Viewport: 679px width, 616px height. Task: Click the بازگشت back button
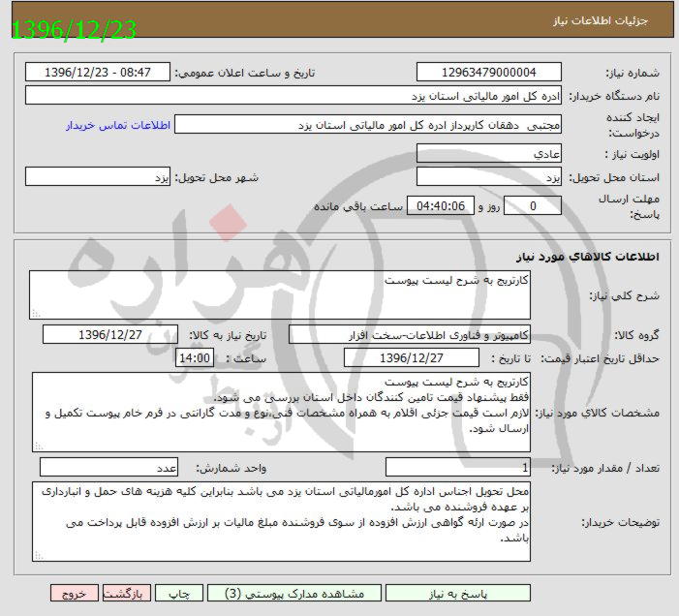pos(127,593)
